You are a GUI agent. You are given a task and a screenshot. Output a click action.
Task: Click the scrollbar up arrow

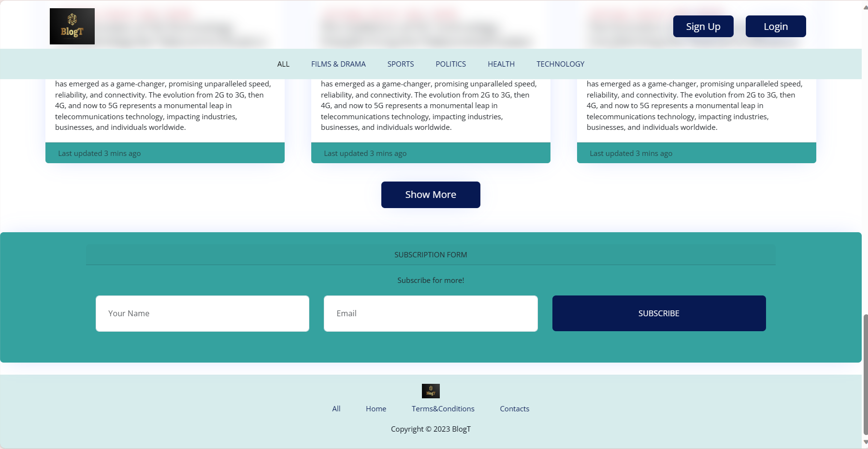pos(865,7)
